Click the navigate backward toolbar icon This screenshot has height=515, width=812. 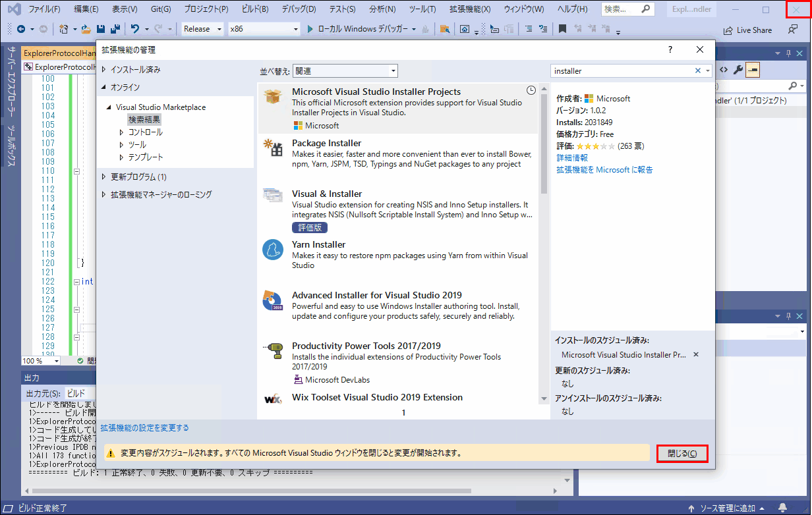coord(21,29)
